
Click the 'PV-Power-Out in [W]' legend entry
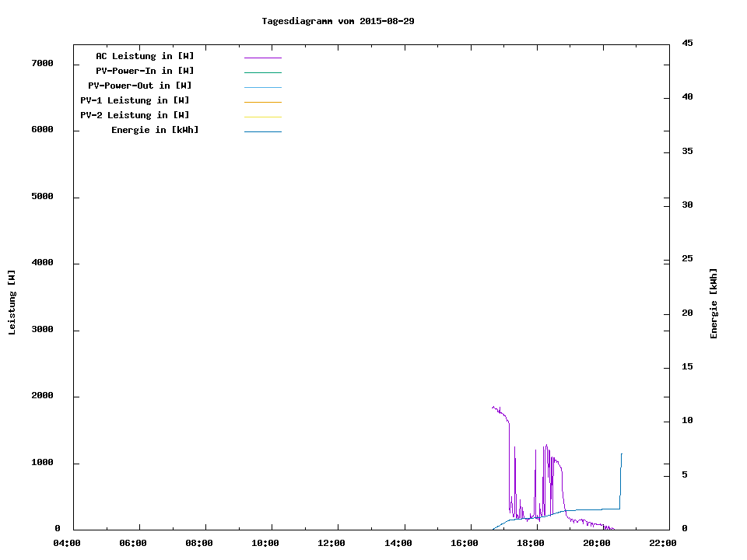[140, 86]
